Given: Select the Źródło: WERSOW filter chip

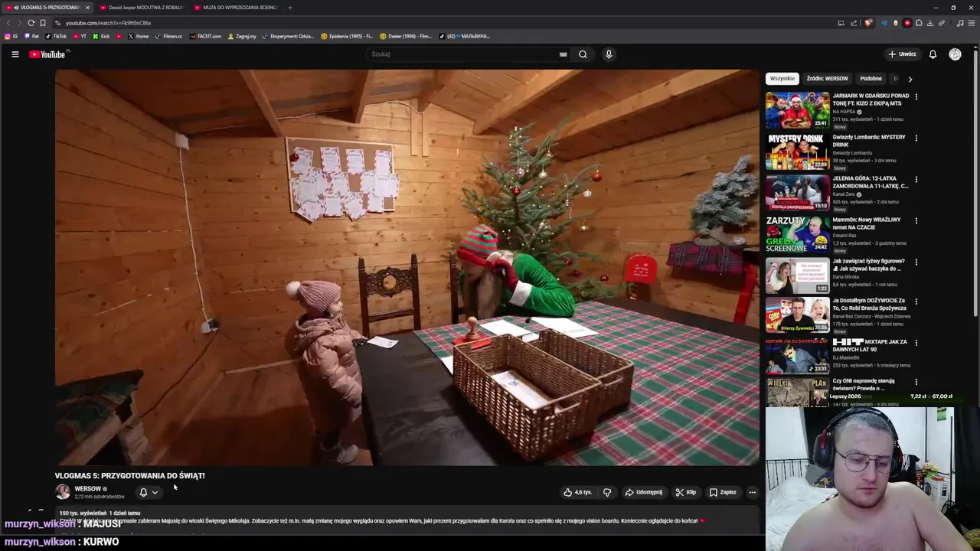Looking at the screenshot, I should click(x=827, y=78).
